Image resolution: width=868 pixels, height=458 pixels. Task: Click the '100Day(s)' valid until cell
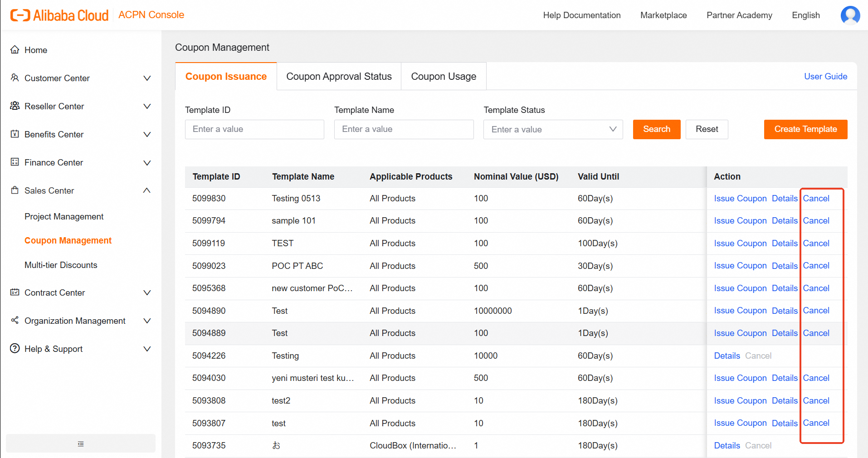tap(597, 243)
